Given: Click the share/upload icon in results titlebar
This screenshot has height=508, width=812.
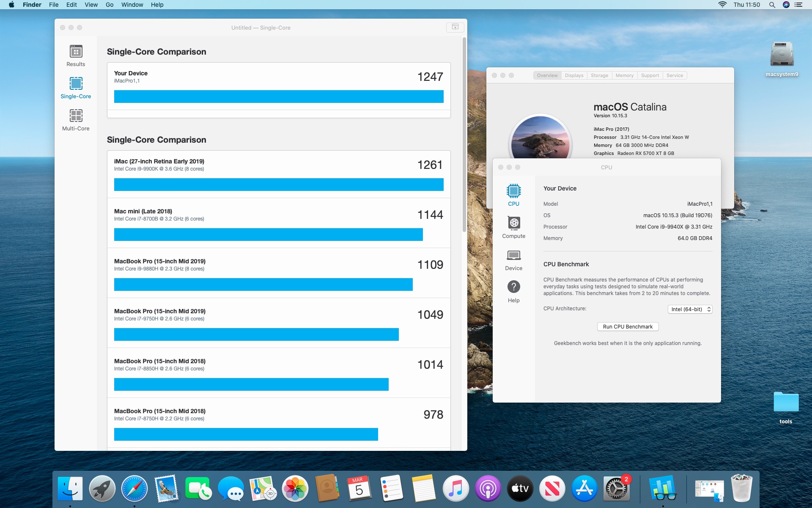Looking at the screenshot, I should (455, 27).
